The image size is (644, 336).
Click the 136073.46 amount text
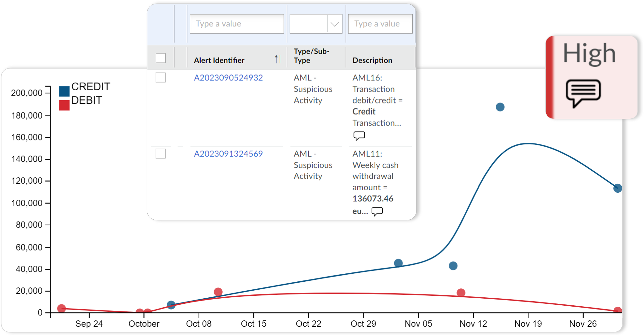pyautogui.click(x=373, y=199)
